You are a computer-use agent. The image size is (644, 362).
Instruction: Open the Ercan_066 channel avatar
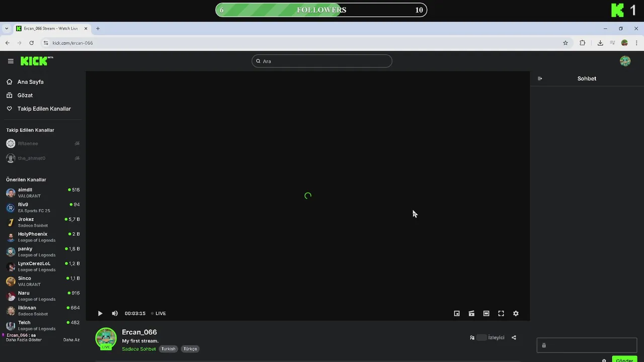(x=106, y=338)
